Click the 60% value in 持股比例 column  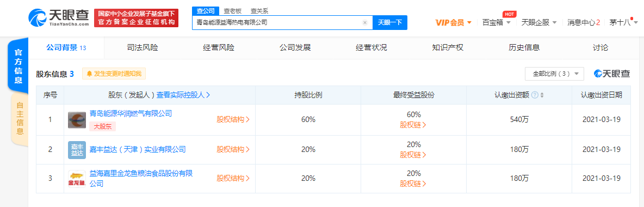coord(308,120)
